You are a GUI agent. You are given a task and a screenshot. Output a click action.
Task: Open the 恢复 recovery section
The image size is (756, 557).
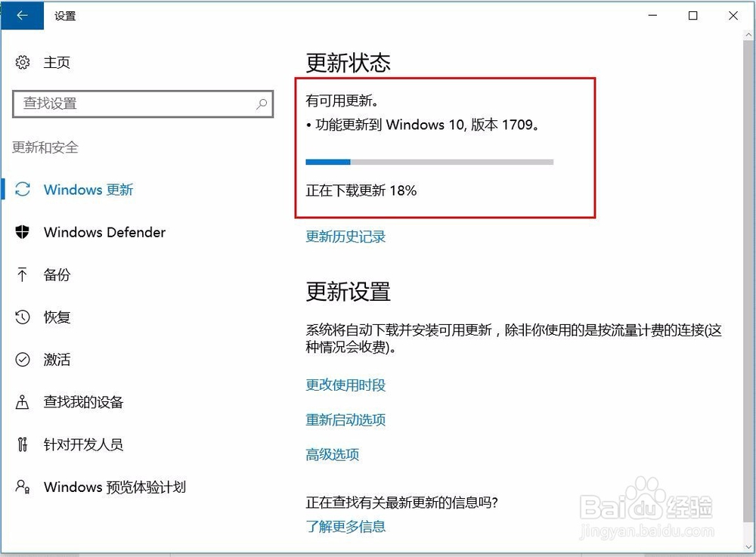point(57,317)
